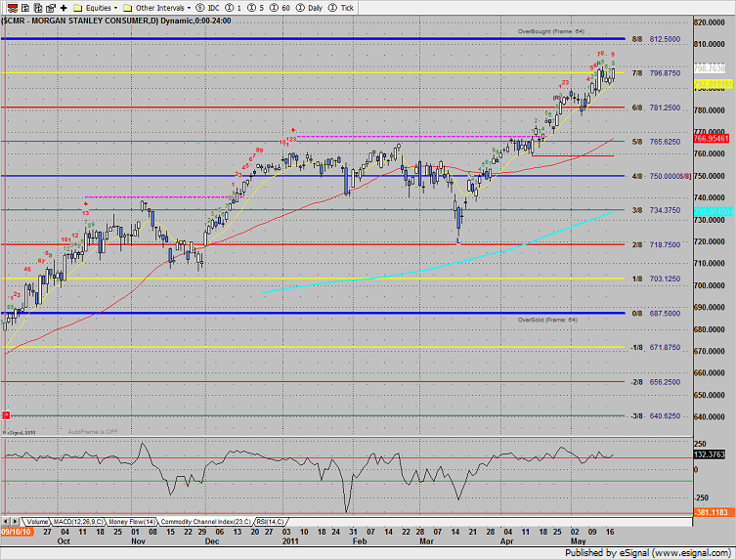Viewport: 736px width, 560px height.
Task: Open the Volume study tab
Action: tap(36, 522)
